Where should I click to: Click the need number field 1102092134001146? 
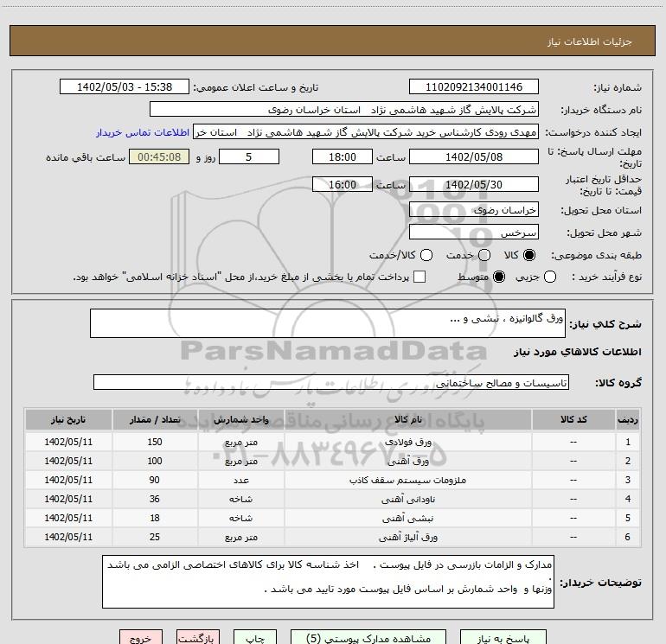point(474,87)
